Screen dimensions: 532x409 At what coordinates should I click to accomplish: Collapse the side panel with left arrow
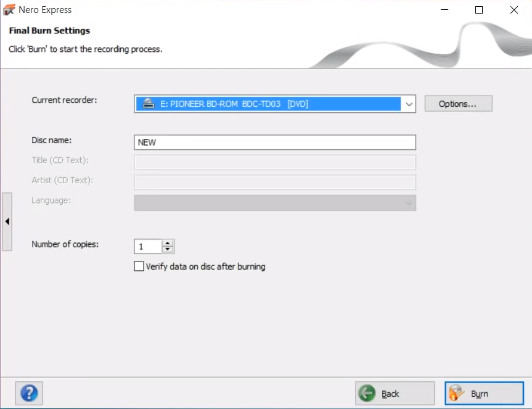(7, 221)
